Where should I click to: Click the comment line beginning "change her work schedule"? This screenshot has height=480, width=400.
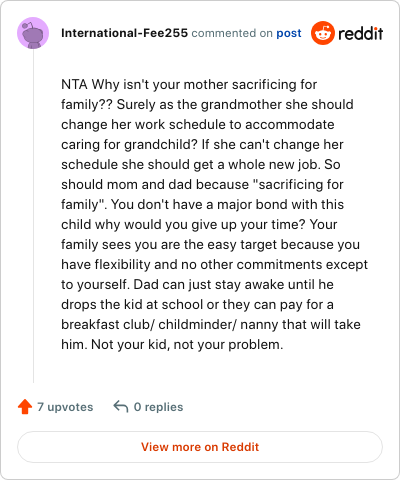coord(198,125)
